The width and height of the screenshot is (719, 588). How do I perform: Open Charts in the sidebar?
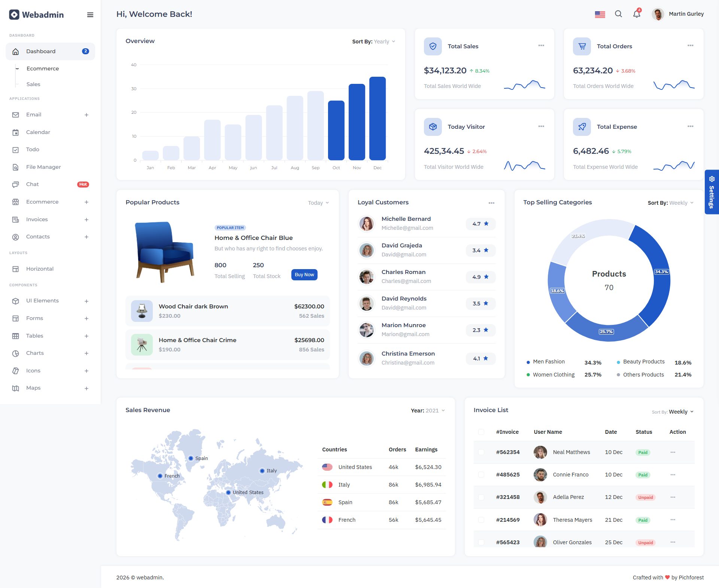50,353
